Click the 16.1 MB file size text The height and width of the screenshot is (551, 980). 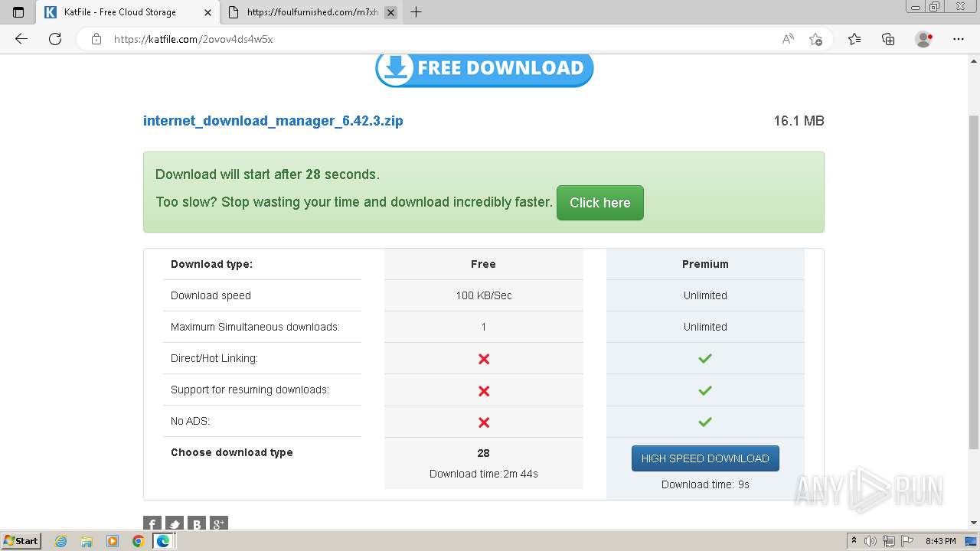click(x=799, y=121)
